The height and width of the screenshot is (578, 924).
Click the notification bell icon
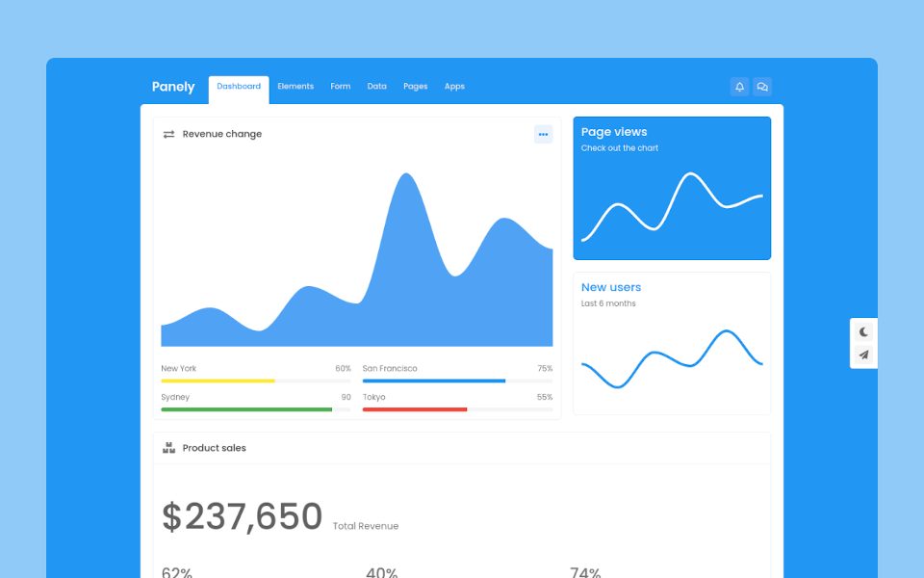(739, 87)
